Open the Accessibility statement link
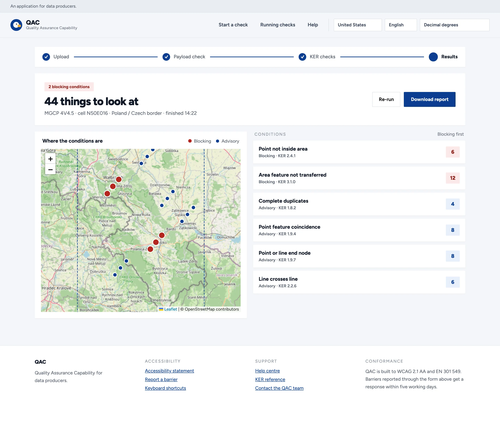500x448 pixels. pos(169,371)
